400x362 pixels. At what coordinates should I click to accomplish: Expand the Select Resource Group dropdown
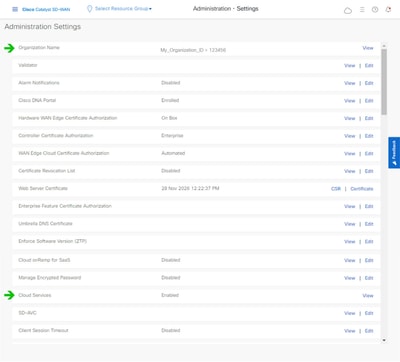(x=123, y=9)
